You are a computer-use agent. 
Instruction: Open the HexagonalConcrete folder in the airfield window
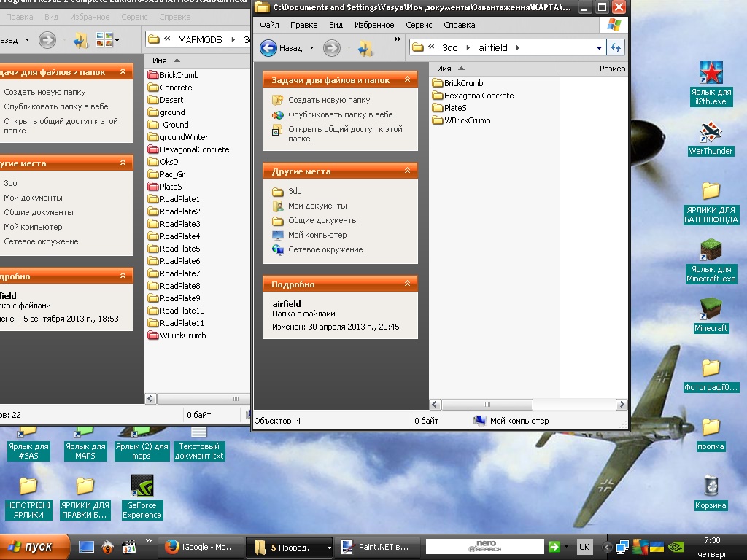click(x=478, y=96)
